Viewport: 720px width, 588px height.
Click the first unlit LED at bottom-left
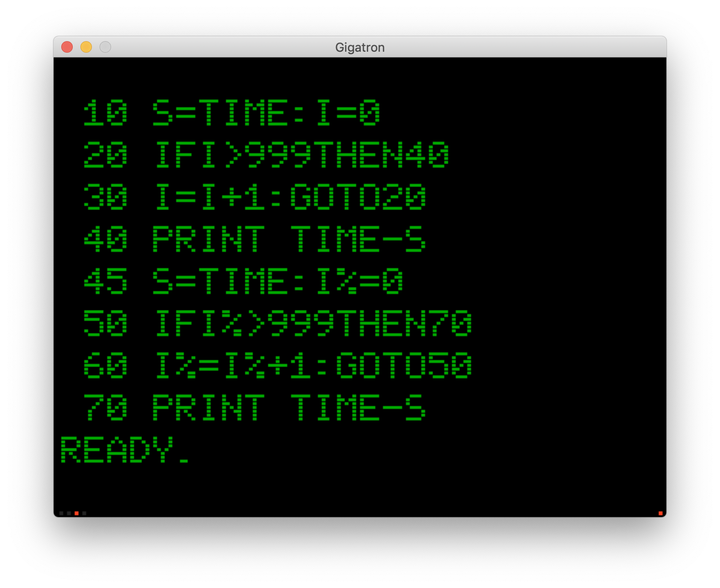coord(61,513)
